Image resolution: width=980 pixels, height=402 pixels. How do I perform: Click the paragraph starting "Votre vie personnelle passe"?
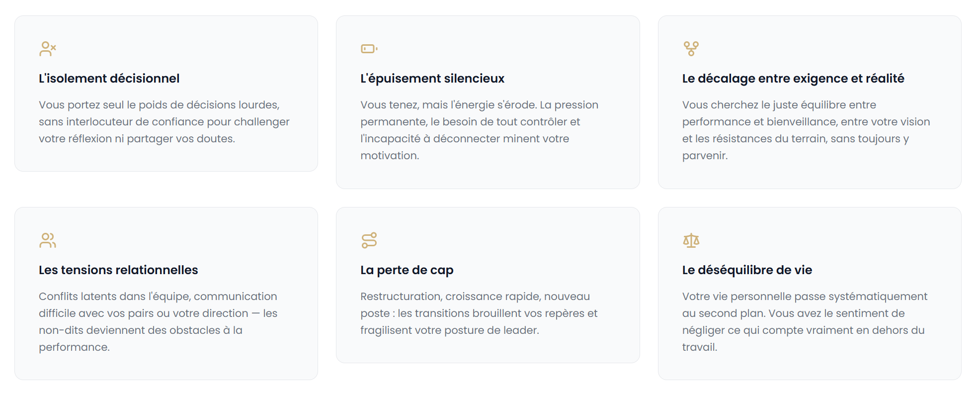804,313
